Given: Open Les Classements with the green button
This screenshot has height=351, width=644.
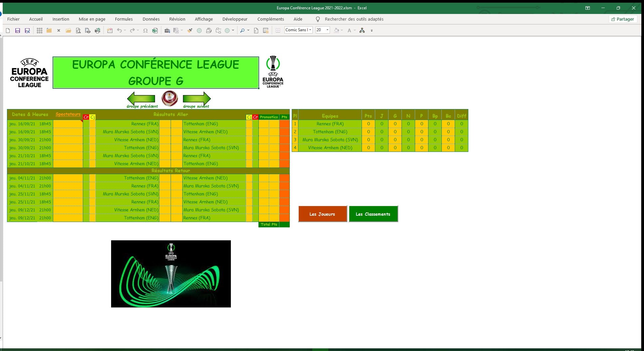Looking at the screenshot, I should (x=373, y=214).
